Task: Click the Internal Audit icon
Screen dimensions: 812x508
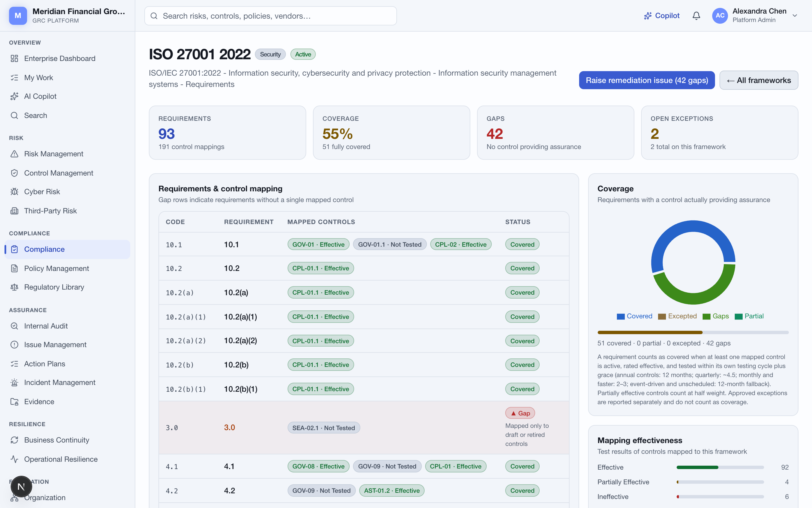Action: [14, 326]
